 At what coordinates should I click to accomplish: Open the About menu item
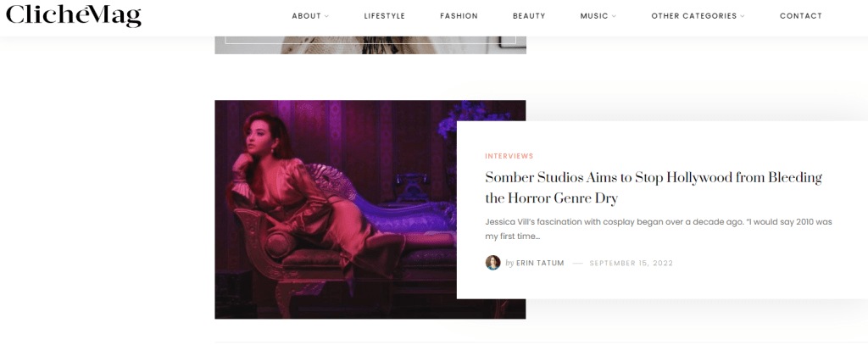pyautogui.click(x=307, y=16)
